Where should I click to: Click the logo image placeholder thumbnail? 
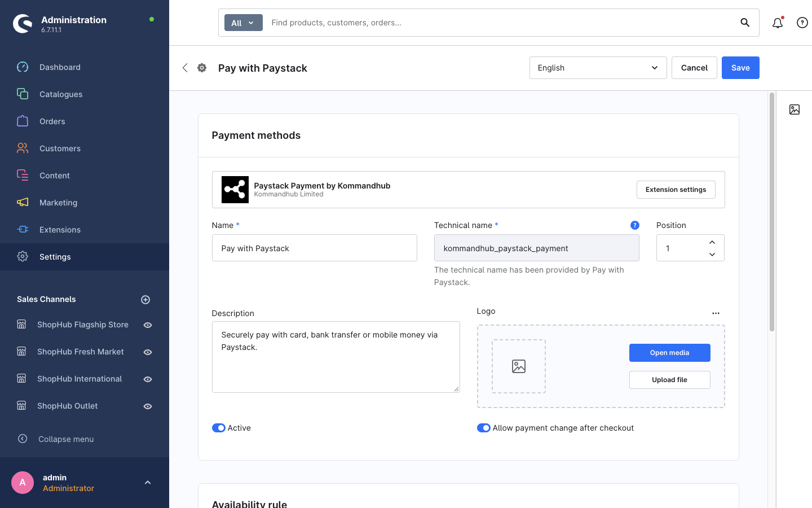[x=519, y=366]
